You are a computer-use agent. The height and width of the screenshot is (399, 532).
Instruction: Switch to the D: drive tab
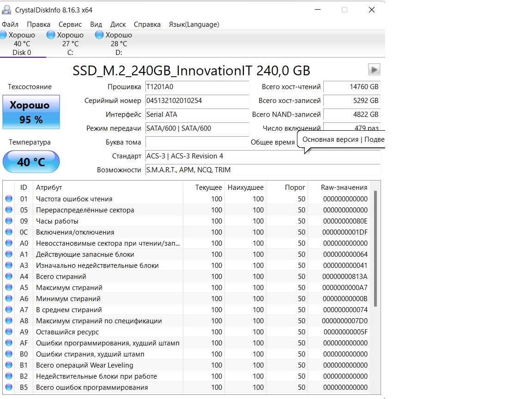[x=119, y=43]
